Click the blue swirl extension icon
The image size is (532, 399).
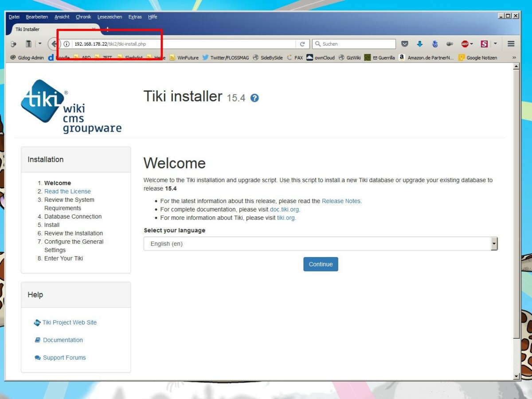[x=435, y=44]
